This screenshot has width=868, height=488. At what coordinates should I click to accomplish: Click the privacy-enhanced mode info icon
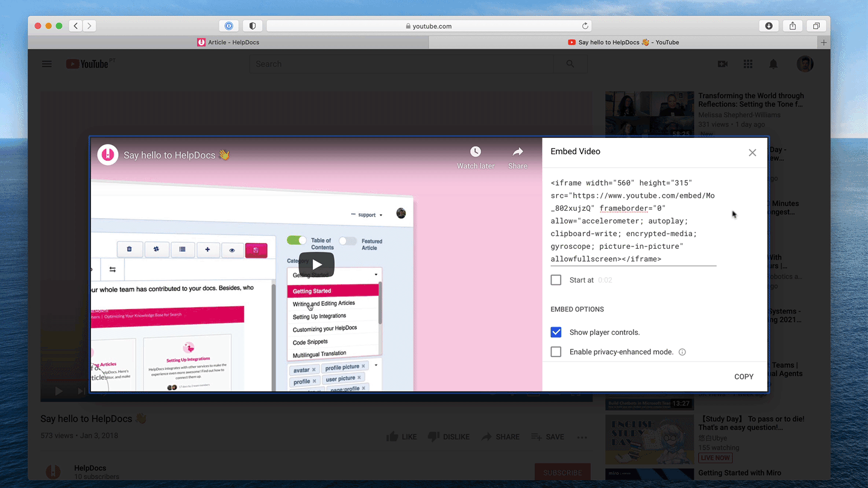click(682, 352)
